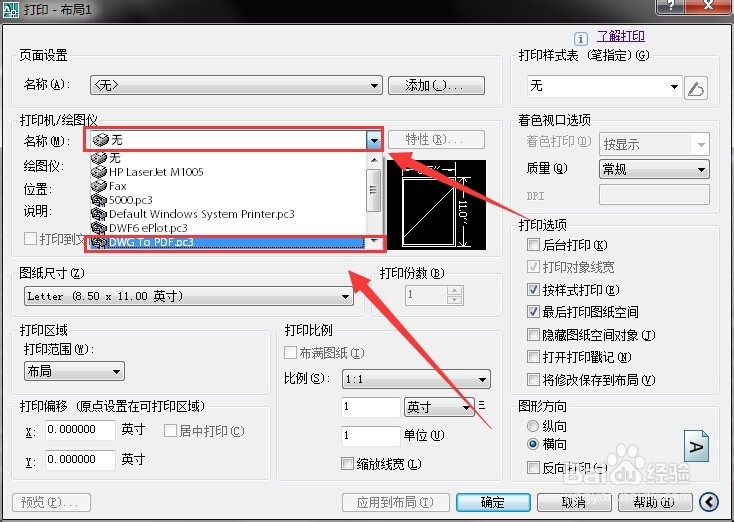Image resolution: width=734 pixels, height=522 pixels.
Task: Click the paper preview thumbnail
Action: (x=437, y=205)
